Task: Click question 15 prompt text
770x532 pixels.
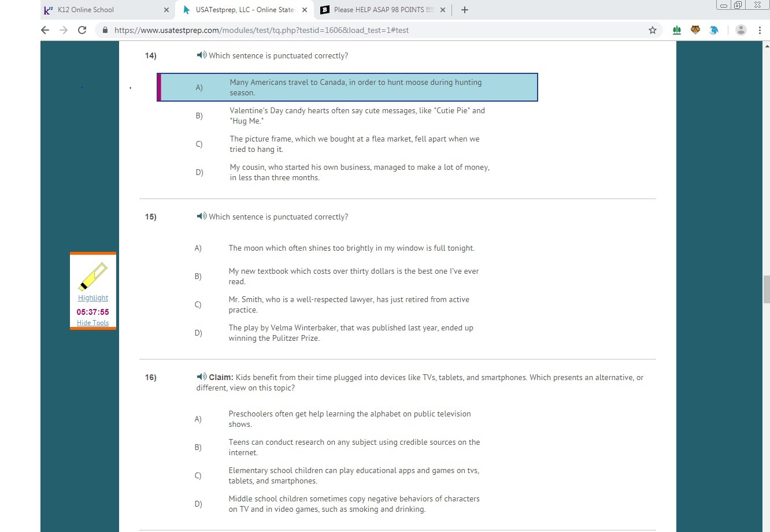Action: pyautogui.click(x=278, y=217)
